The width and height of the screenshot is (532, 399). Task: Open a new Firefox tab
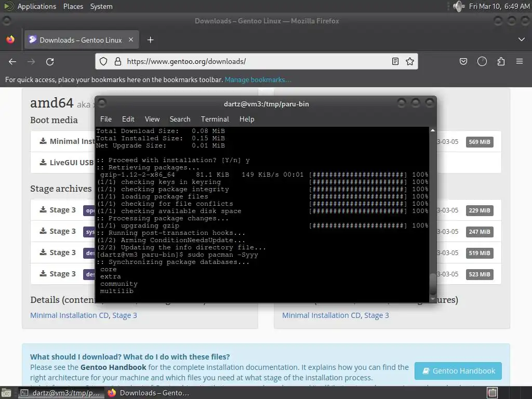click(x=150, y=40)
